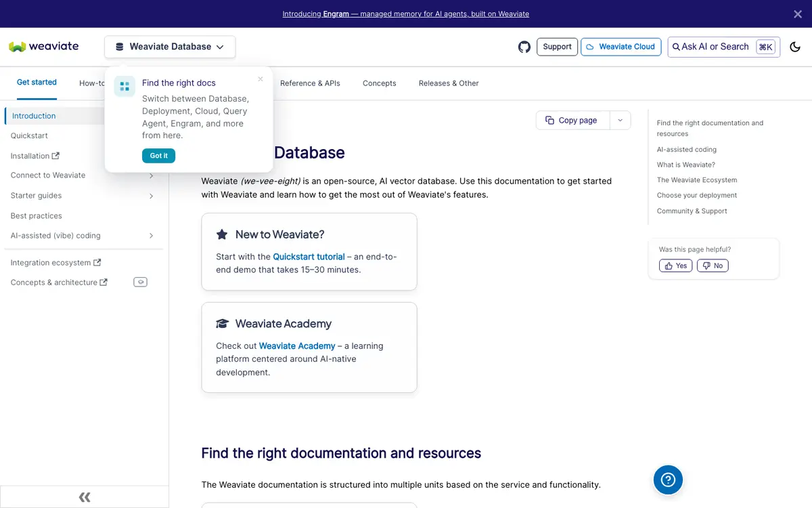Switch to the Reference & APIs tab
The image size is (812, 508).
click(x=310, y=83)
